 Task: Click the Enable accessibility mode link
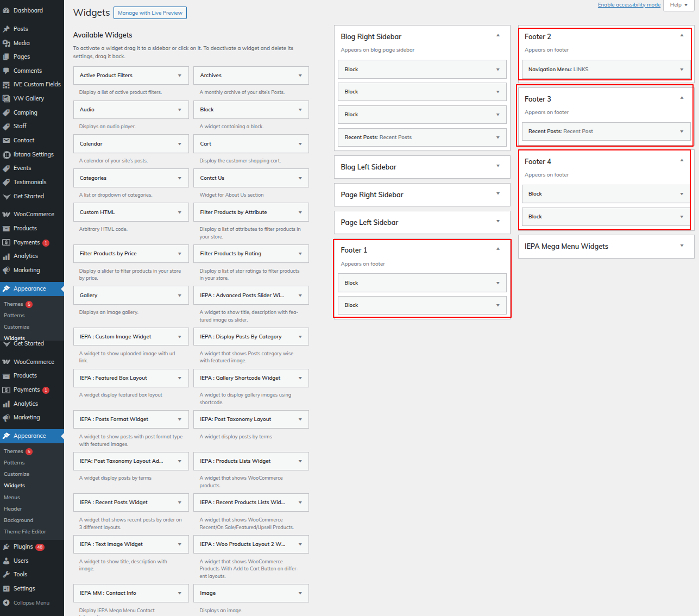(x=629, y=5)
